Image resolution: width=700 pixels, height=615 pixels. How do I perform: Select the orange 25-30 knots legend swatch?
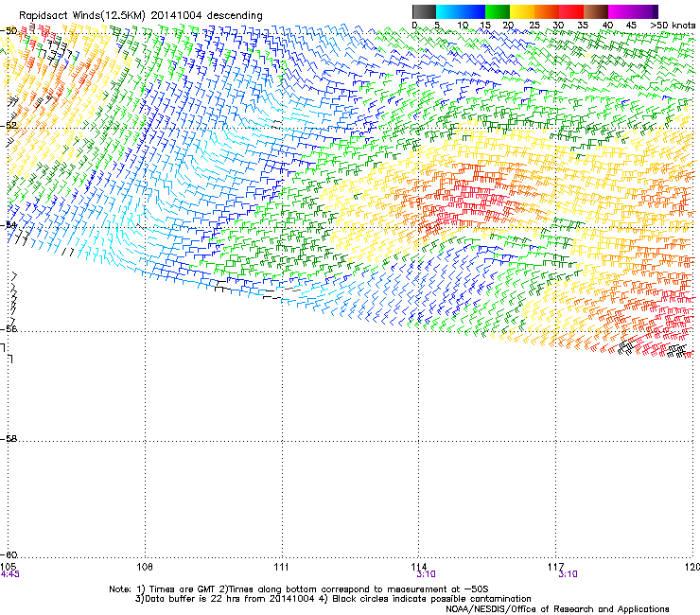coord(547,11)
